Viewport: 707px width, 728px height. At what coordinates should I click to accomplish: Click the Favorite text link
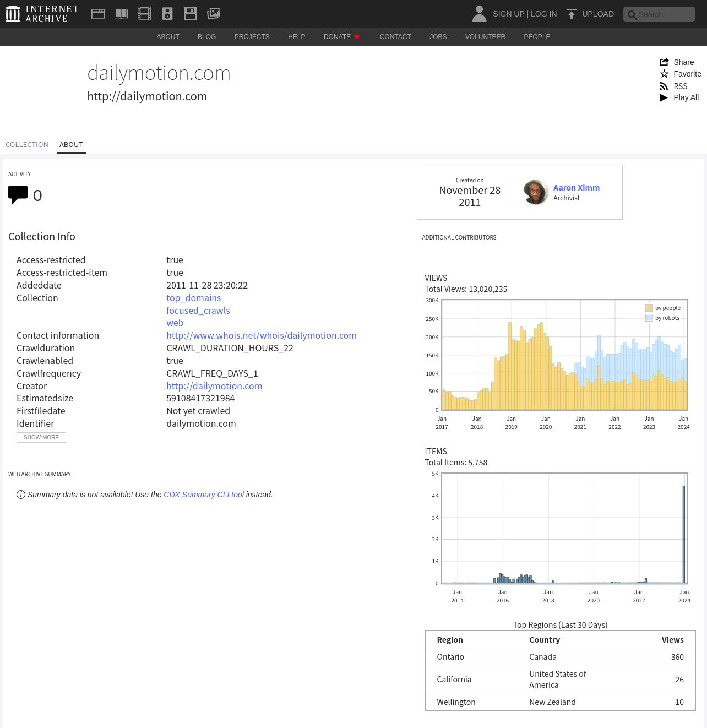pos(688,74)
